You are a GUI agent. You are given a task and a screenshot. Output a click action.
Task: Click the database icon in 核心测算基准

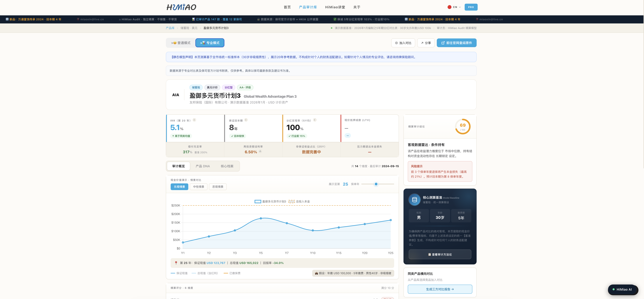(x=414, y=200)
